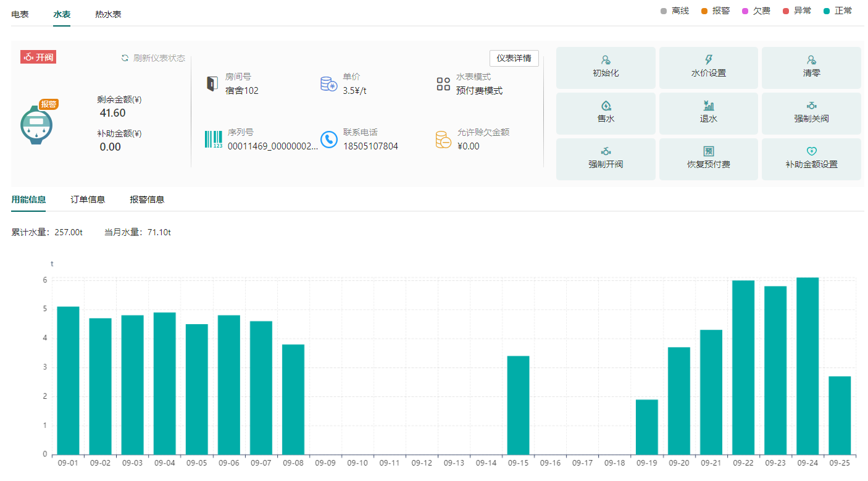Viewport: 868px width, 481px height.
Task: Open the 订单信息 tab
Action: click(x=88, y=199)
